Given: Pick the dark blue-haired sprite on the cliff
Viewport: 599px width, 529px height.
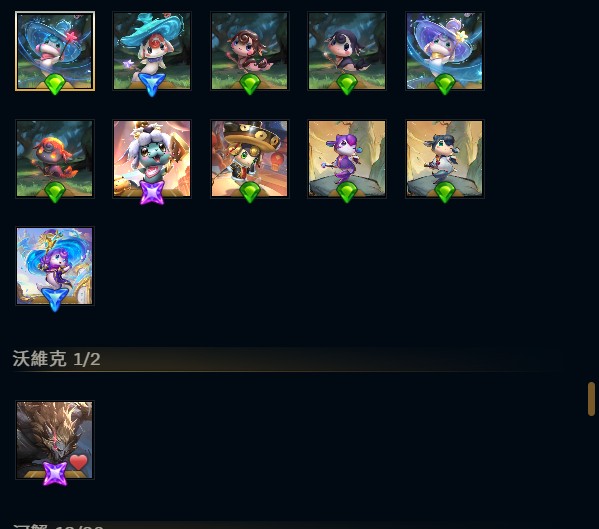Looking at the screenshot, I should 445,159.
